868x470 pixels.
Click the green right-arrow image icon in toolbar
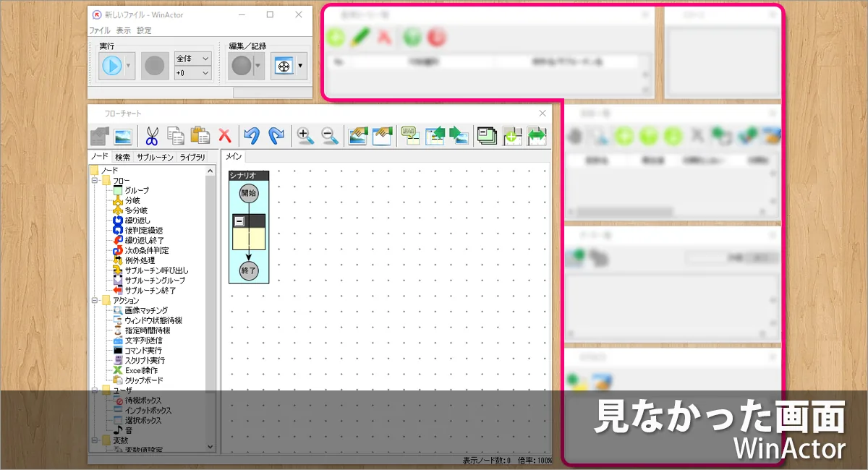pos(459,135)
